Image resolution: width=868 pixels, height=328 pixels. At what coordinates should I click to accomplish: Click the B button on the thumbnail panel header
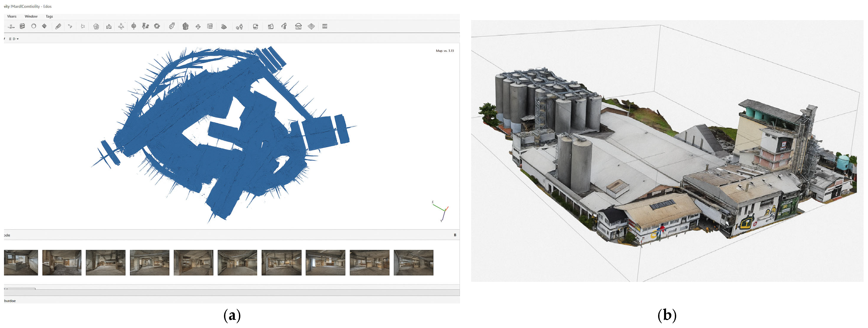point(455,235)
